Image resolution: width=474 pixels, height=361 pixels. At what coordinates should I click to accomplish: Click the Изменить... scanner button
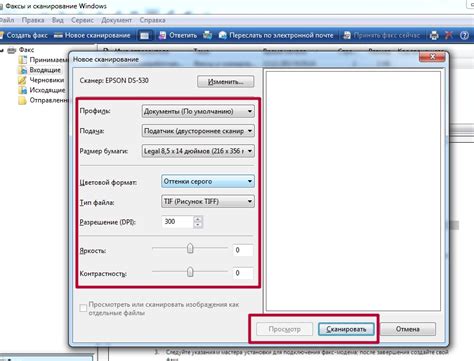226,82
